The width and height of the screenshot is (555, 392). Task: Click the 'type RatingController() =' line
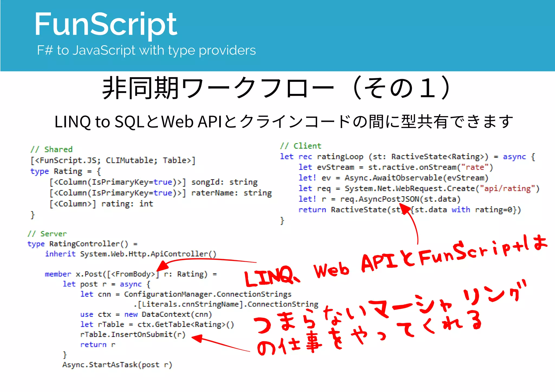(x=83, y=244)
